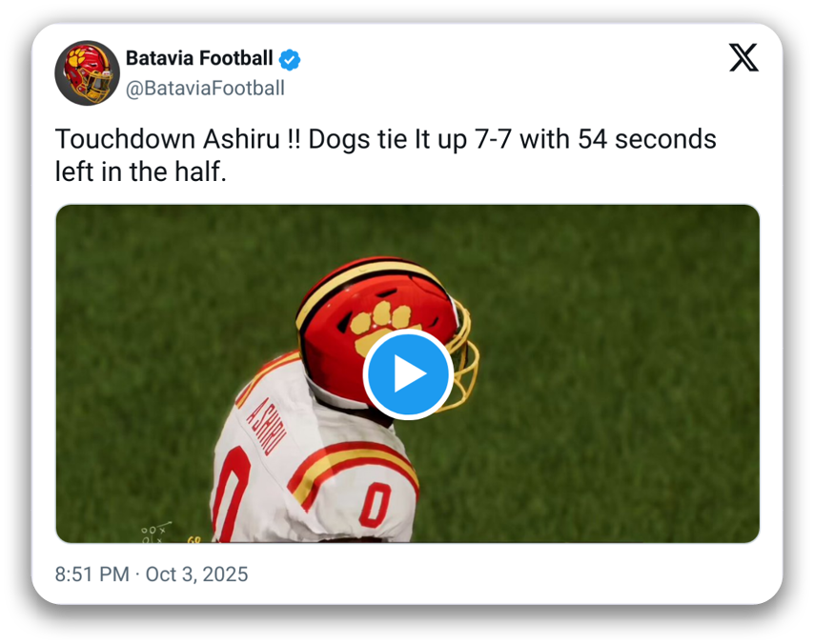This screenshot has height=644, width=814.
Task: Open the Batavia Football profile avatar
Action: [87, 72]
